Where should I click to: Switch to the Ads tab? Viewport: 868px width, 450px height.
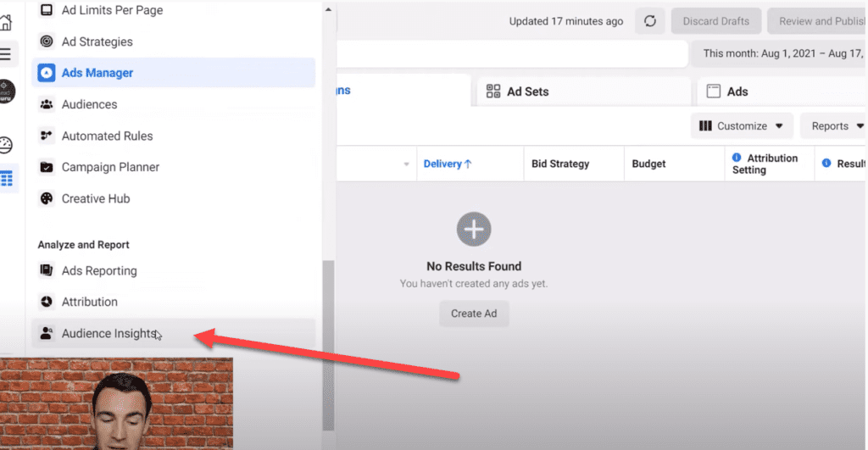point(782,92)
